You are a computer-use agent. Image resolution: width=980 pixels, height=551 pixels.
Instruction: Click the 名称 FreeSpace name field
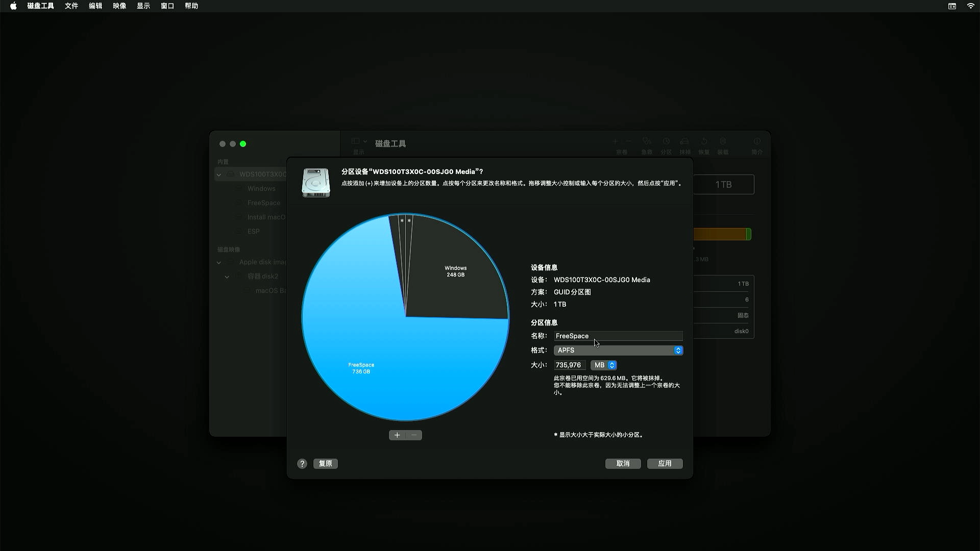tap(618, 336)
